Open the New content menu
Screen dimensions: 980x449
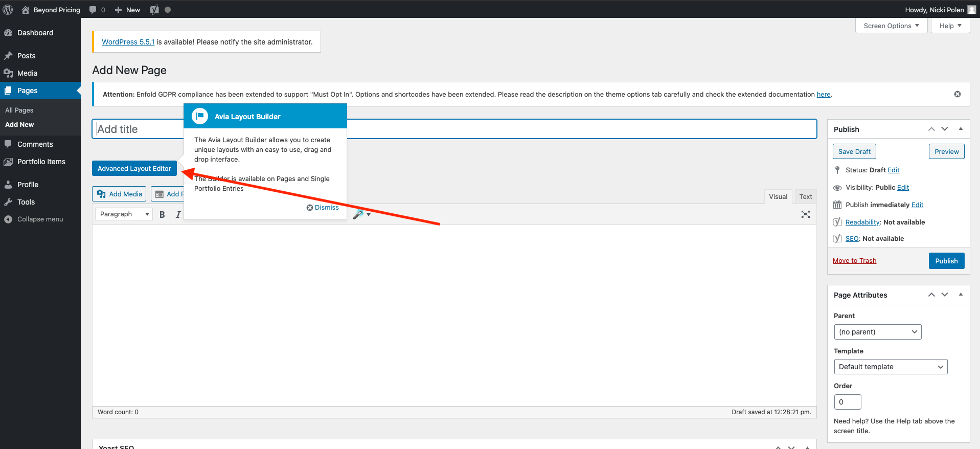tap(127, 10)
